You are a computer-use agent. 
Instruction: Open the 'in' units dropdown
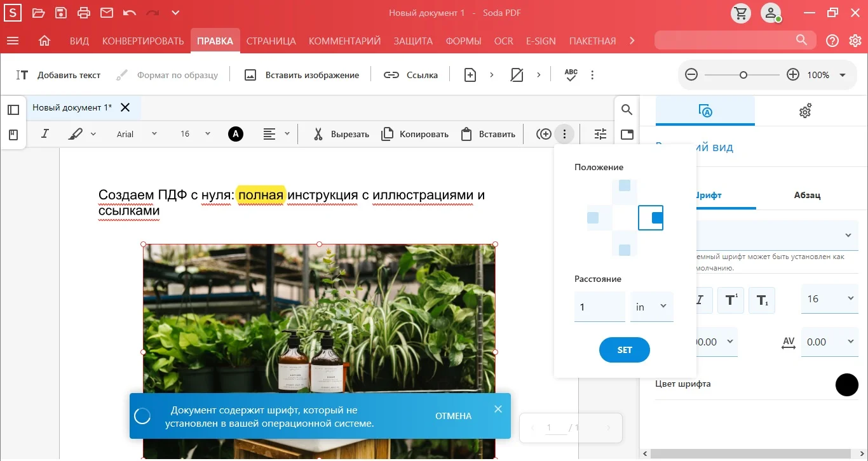point(652,307)
